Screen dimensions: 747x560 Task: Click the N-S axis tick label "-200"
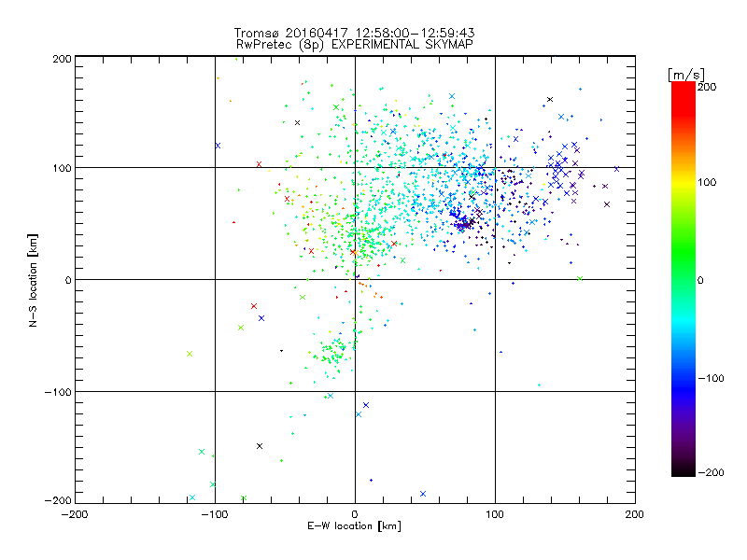pos(58,500)
